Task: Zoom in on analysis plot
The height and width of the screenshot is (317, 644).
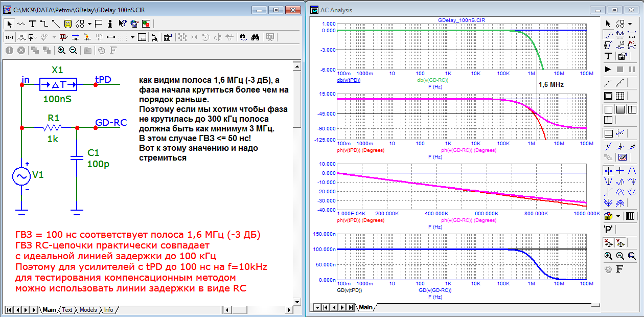Action: pyautogui.click(x=608, y=256)
